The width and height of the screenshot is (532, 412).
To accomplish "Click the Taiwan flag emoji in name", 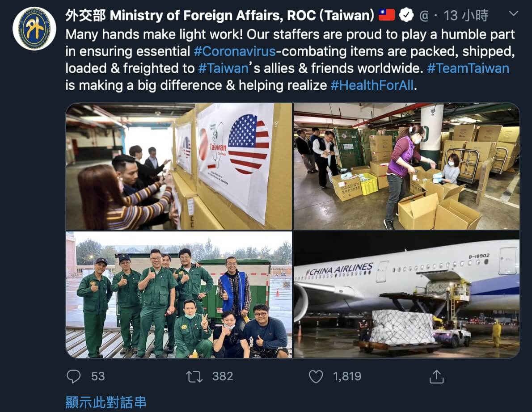I will pos(386,15).
